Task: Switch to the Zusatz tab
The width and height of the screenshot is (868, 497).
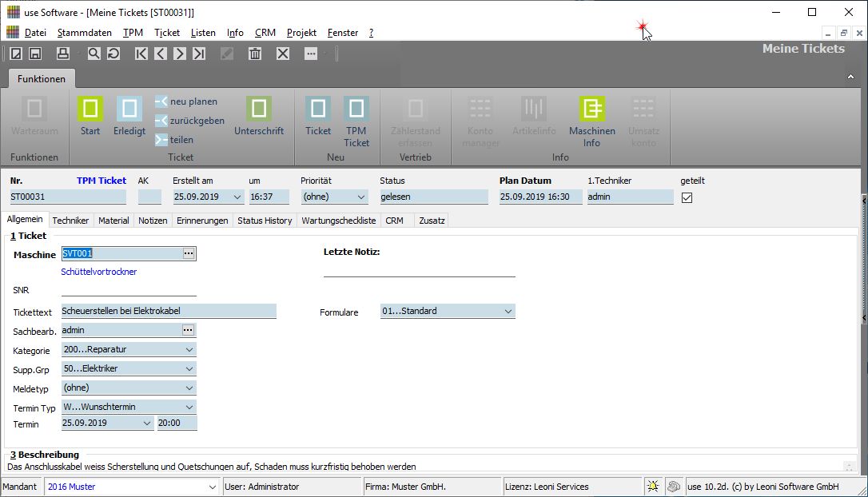Action: pos(432,221)
